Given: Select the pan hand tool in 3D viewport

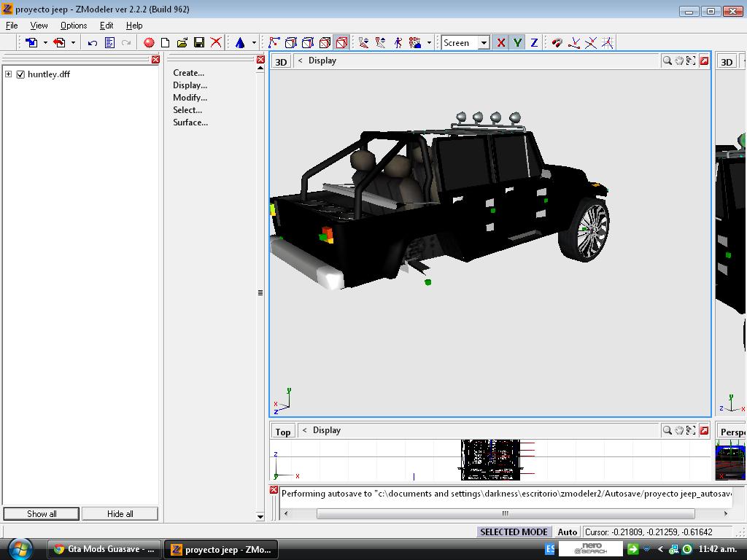Looking at the screenshot, I should pos(678,61).
